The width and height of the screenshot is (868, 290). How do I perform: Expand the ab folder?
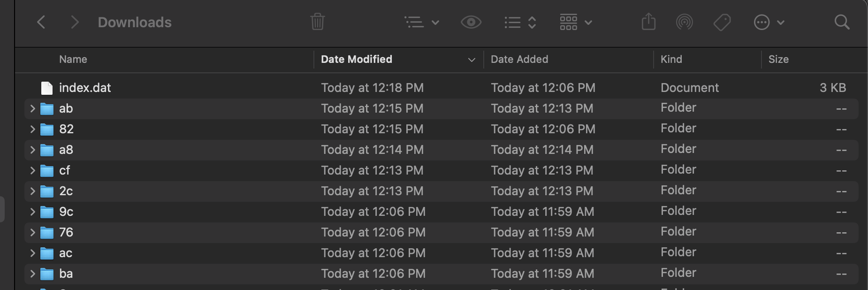point(32,108)
